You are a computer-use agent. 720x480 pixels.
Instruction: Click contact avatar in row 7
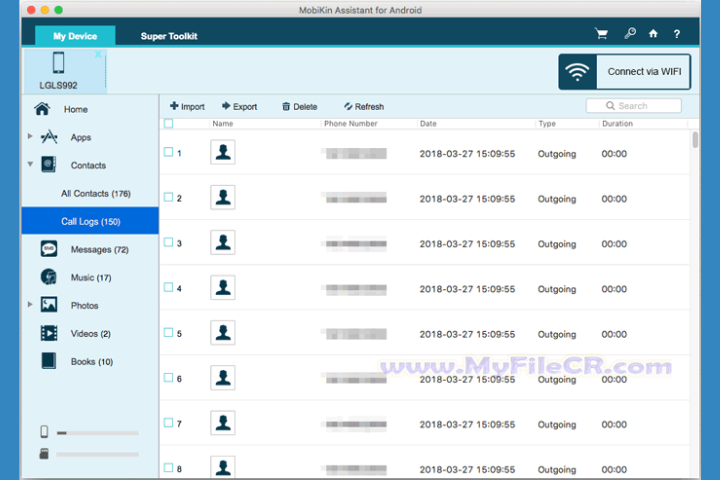(x=223, y=423)
